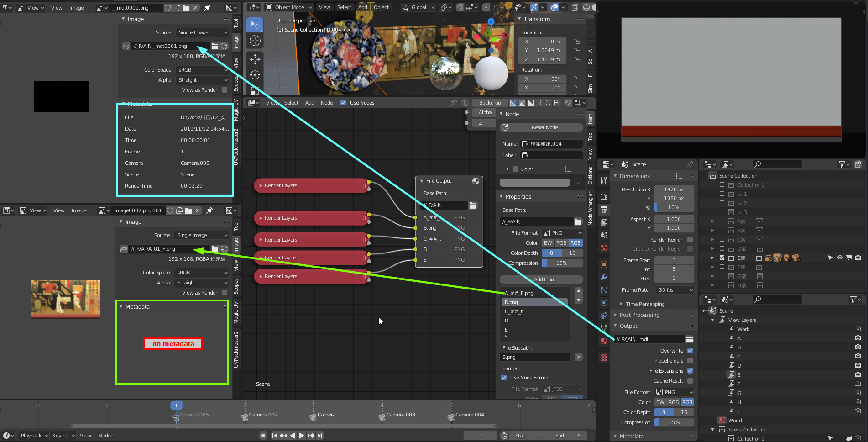Image resolution: width=868 pixels, height=442 pixels.
Task: Select 16 color depth in Output panel
Action: pyautogui.click(x=684, y=412)
